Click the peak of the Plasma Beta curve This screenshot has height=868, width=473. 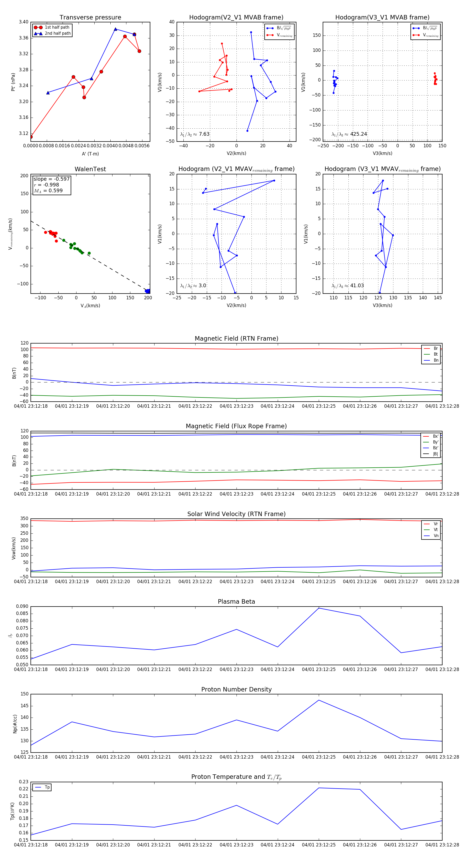click(319, 608)
